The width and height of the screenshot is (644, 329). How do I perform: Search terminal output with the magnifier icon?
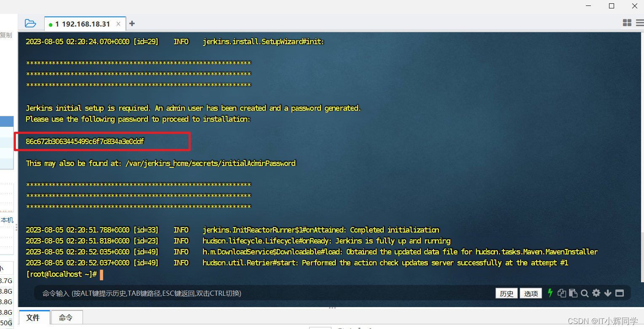pyautogui.click(x=585, y=293)
